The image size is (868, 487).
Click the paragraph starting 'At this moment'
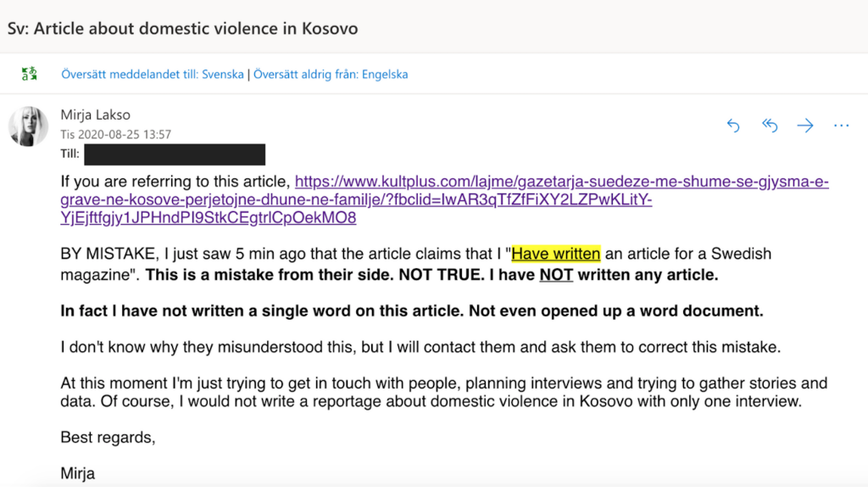(444, 392)
